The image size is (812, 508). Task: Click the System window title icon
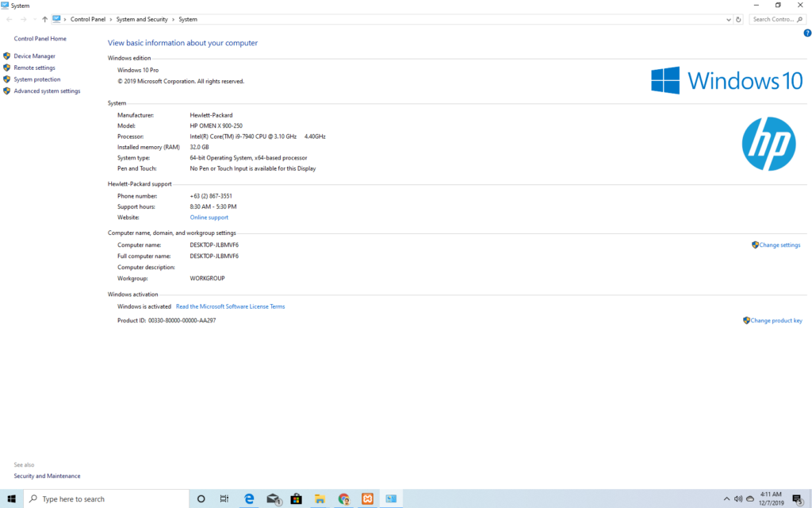(5, 6)
